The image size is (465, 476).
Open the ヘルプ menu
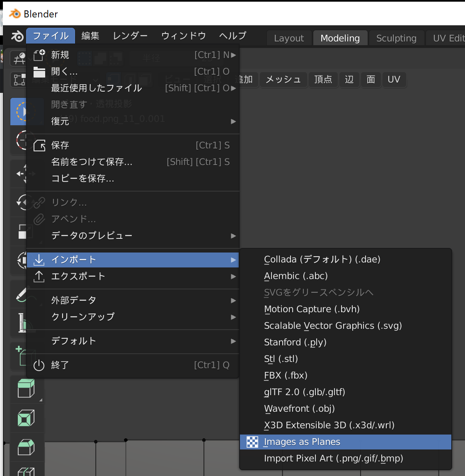232,36
